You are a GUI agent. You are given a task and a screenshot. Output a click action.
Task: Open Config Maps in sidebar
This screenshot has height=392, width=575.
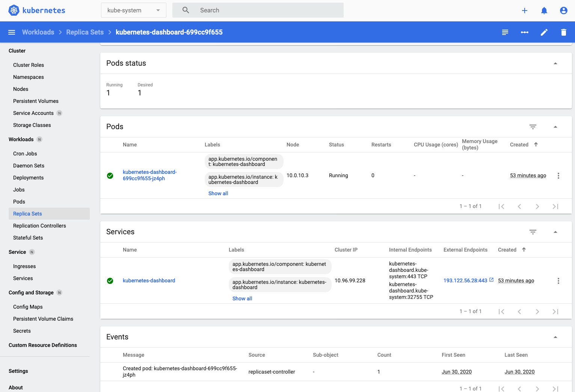tap(28, 307)
